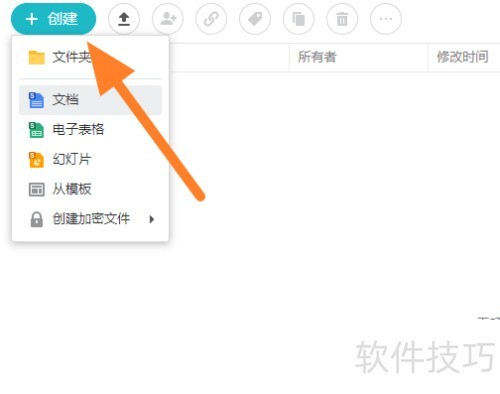Click the green spreadsheet icon
Viewport: 500px width, 394px height.
tap(36, 130)
